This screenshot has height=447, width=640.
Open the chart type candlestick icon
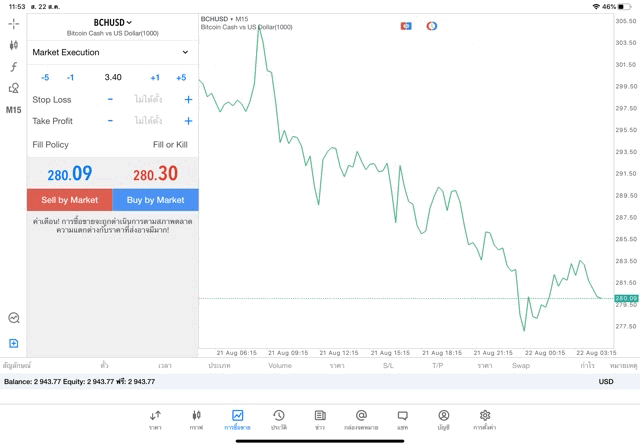pyautogui.click(x=13, y=45)
